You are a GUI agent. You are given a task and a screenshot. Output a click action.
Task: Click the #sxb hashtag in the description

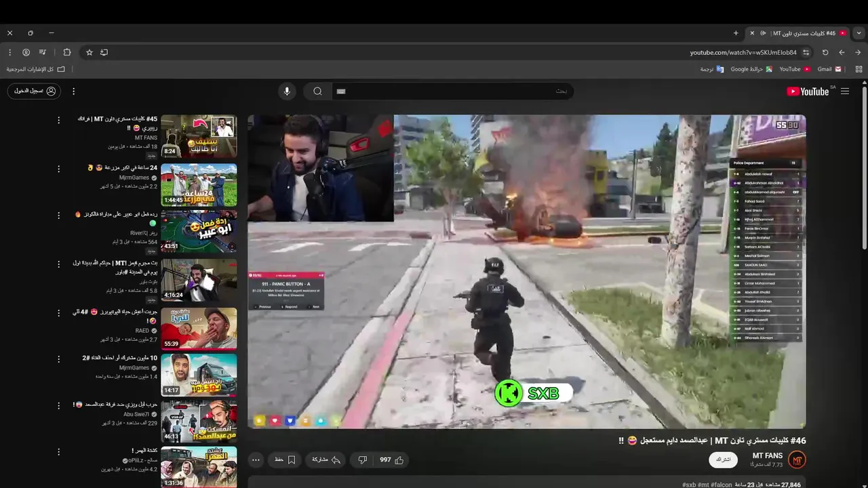coord(689,485)
